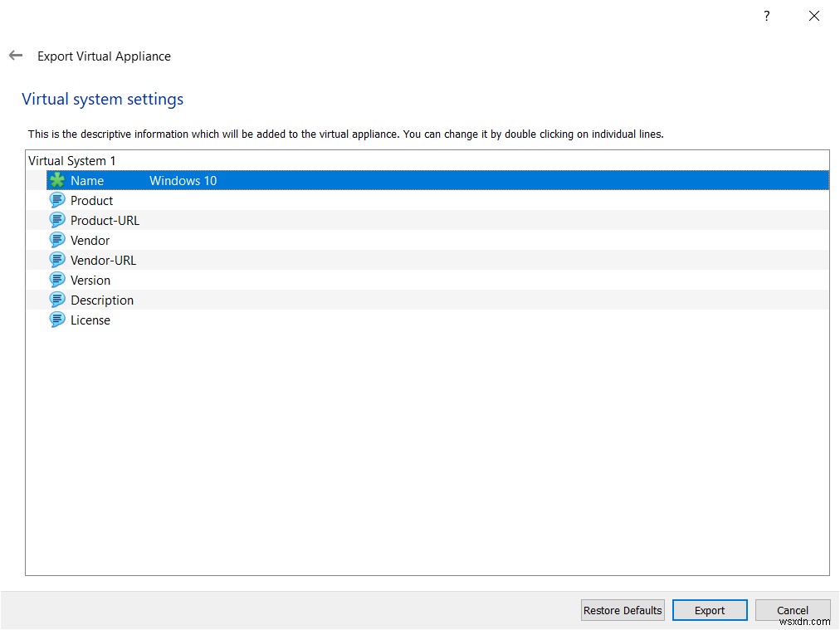The width and height of the screenshot is (840, 630).
Task: Click the comment icon beside License
Action: (56, 320)
